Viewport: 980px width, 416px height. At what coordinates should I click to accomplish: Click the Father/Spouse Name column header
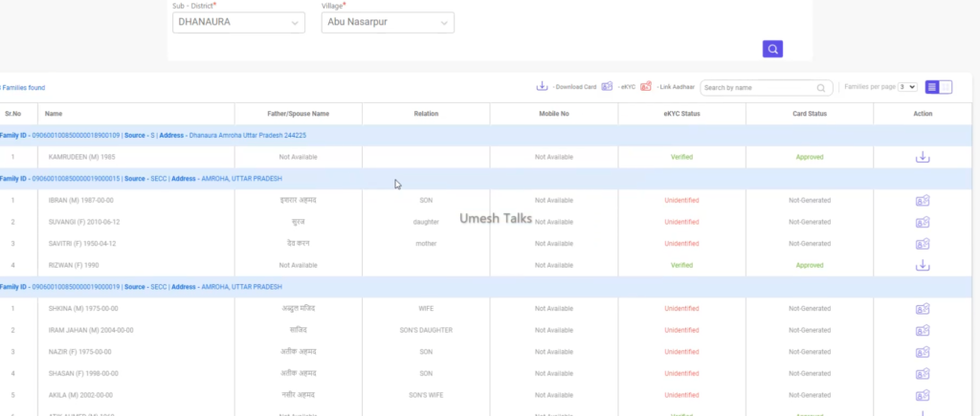tap(299, 114)
